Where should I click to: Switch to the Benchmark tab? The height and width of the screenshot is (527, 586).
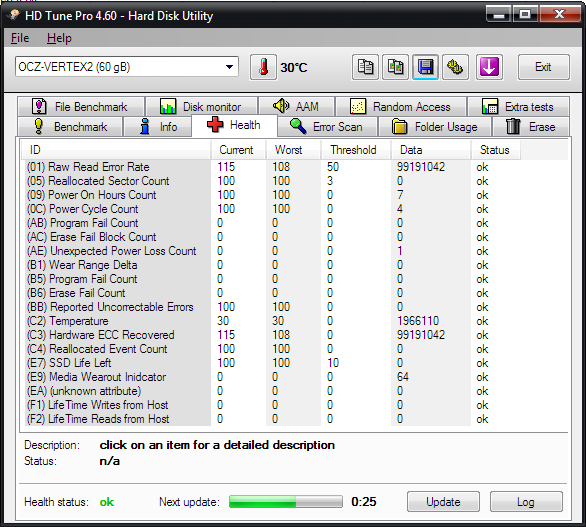[70, 126]
